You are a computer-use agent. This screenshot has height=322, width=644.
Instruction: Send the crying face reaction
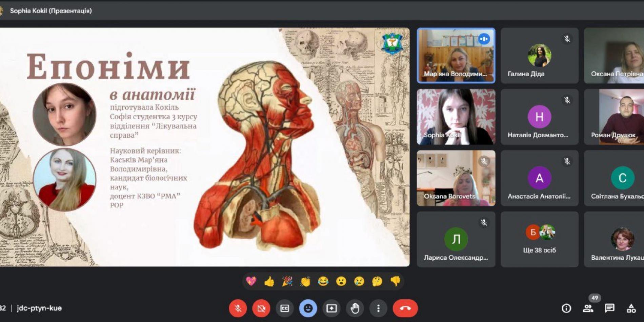[x=359, y=281]
